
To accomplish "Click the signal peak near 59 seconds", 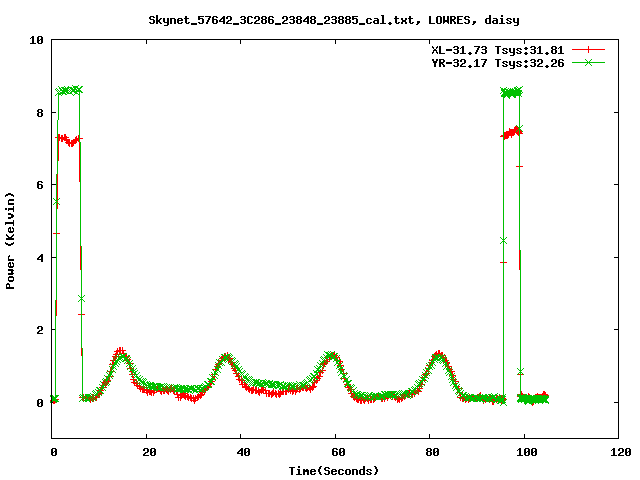I will coord(331,355).
